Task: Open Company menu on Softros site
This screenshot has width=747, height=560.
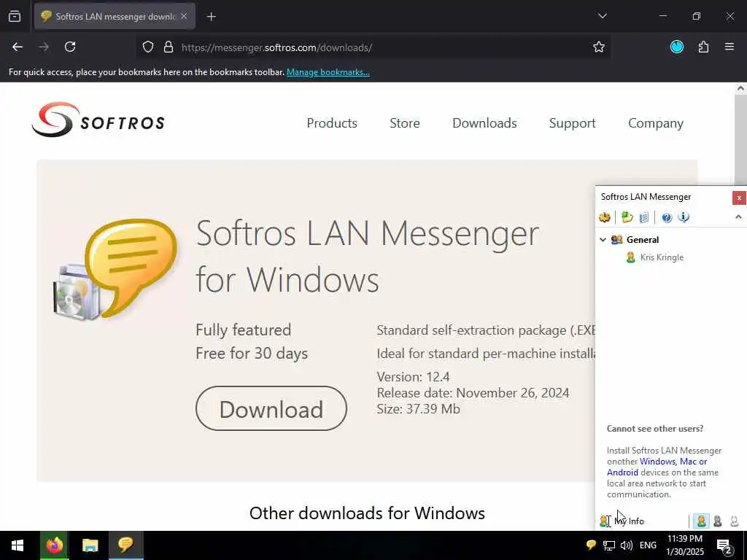Action: 656,122
